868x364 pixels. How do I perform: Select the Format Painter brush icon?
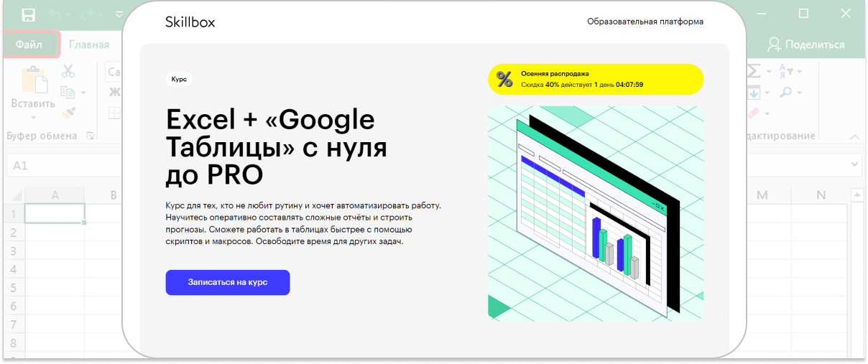[x=68, y=113]
